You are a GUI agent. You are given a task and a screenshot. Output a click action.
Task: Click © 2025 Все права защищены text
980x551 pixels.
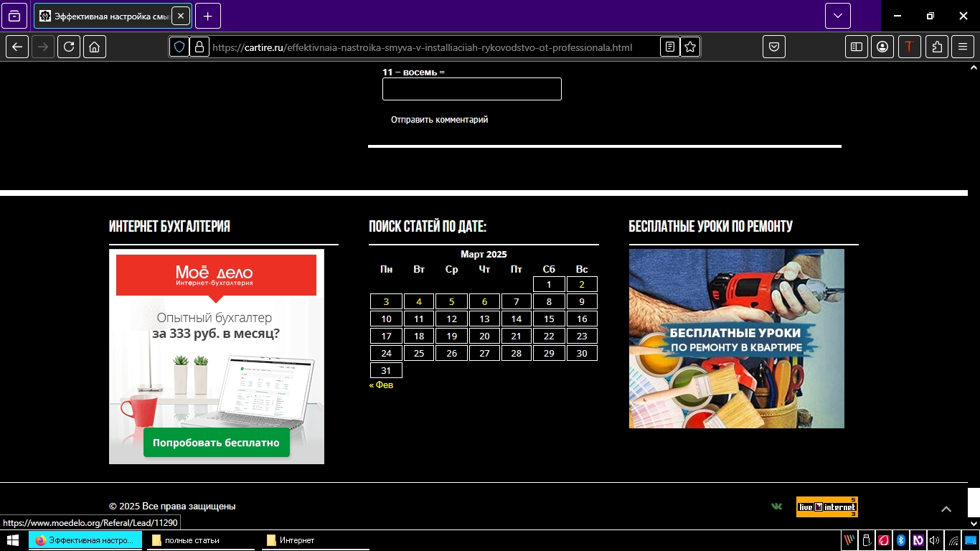[172, 507]
